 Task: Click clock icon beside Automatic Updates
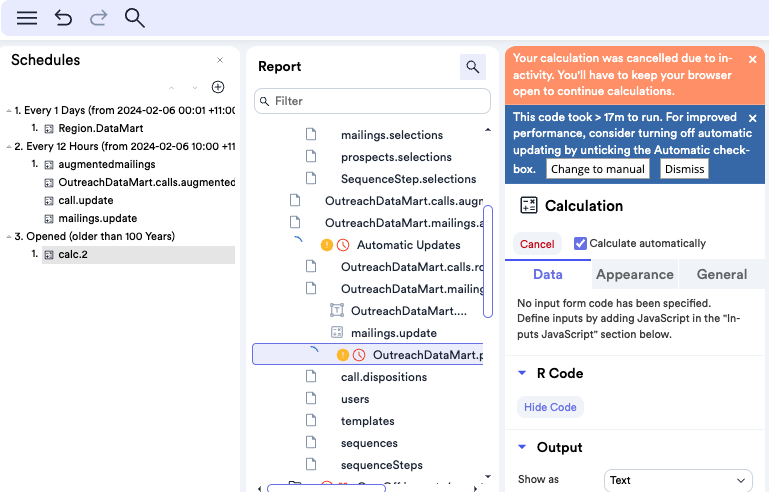tap(343, 245)
